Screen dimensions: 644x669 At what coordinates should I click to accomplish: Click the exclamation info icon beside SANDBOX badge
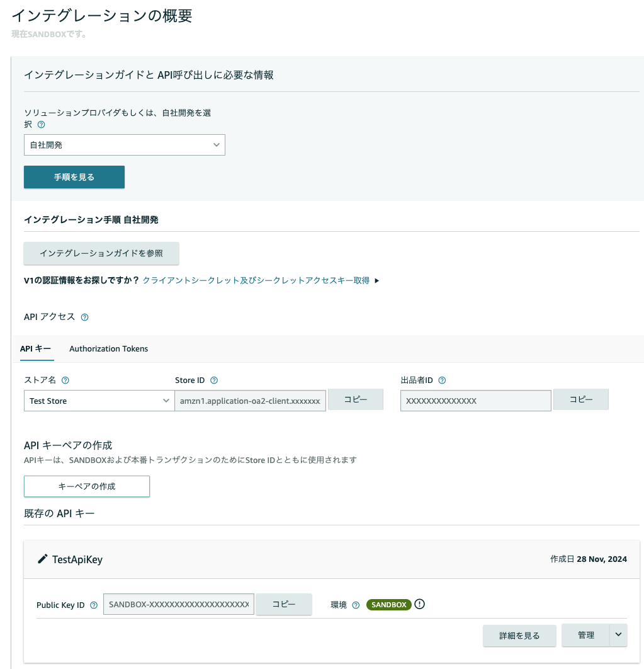pos(420,604)
